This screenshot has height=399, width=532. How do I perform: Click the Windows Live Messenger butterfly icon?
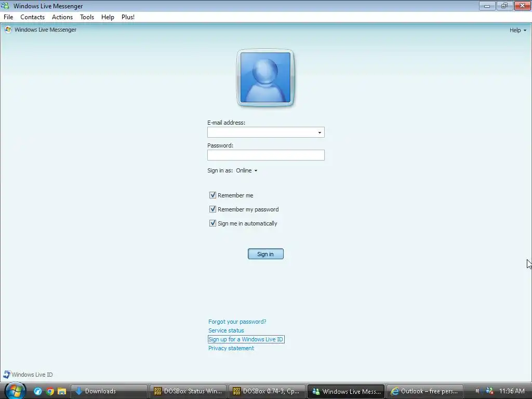[x=8, y=30]
